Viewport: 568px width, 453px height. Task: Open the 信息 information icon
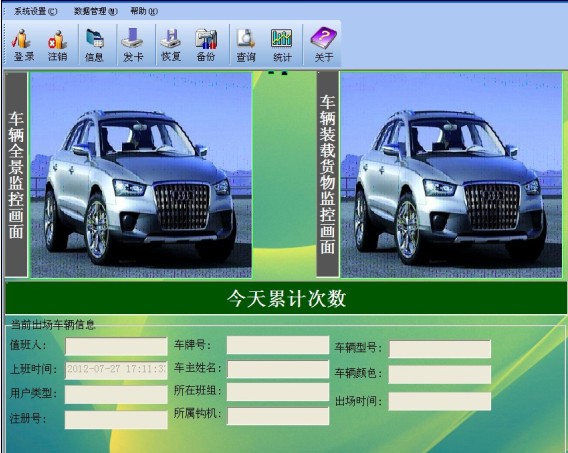[x=95, y=45]
